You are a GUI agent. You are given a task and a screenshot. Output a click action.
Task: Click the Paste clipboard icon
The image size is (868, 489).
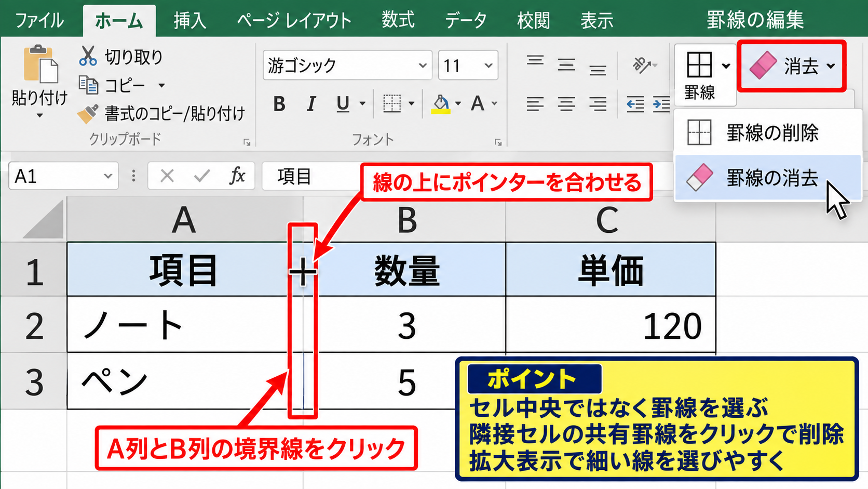point(40,64)
